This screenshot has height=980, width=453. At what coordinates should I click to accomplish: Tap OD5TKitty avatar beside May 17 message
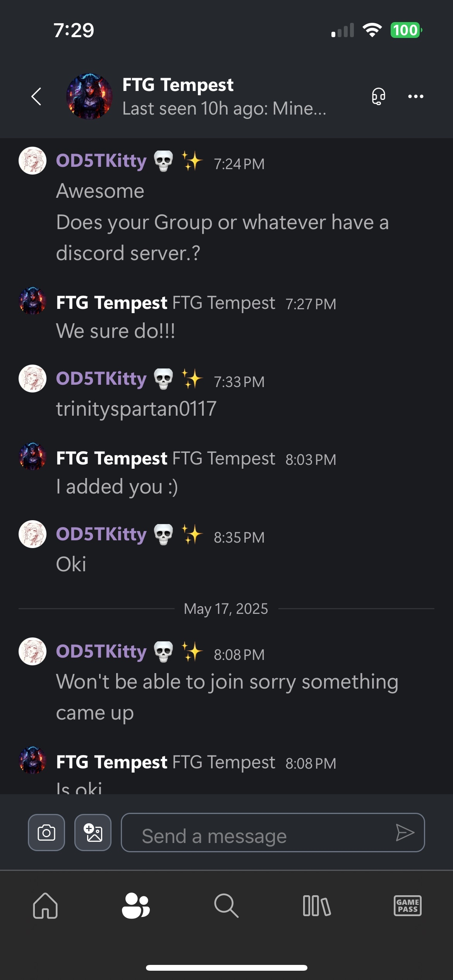pyautogui.click(x=33, y=651)
